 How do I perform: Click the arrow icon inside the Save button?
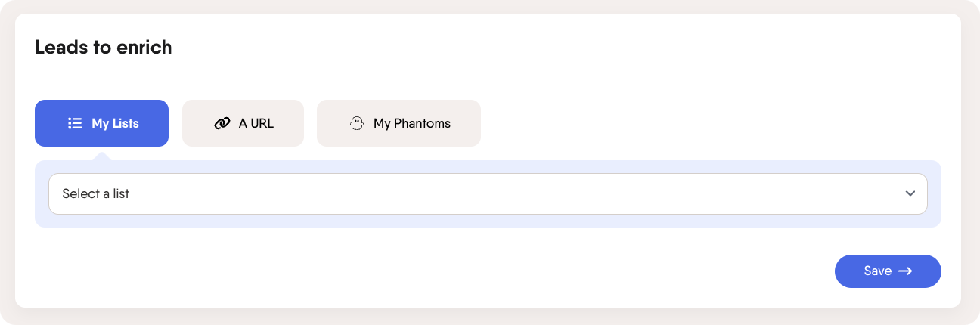pos(904,271)
